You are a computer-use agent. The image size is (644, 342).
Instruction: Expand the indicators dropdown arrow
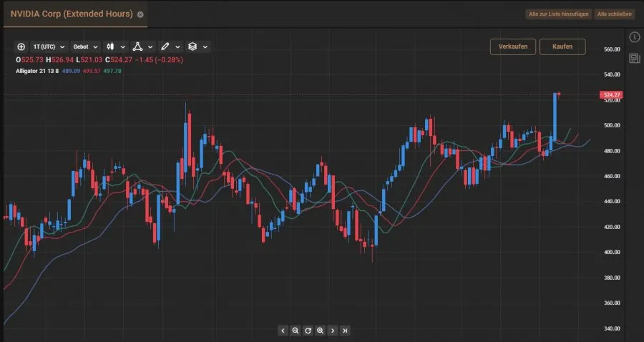(x=150, y=47)
